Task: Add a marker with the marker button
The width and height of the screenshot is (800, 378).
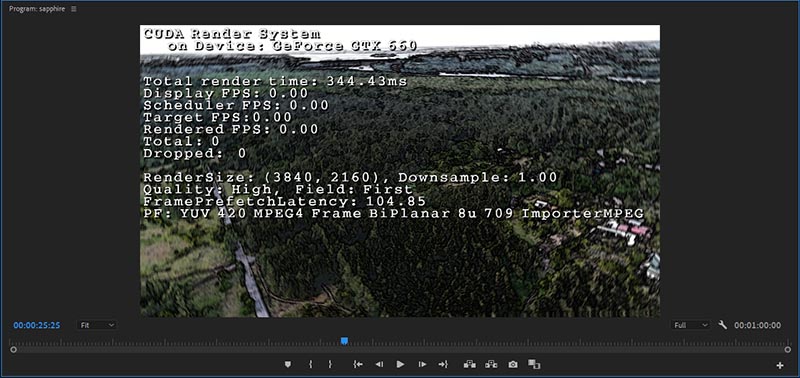Action: click(288, 364)
